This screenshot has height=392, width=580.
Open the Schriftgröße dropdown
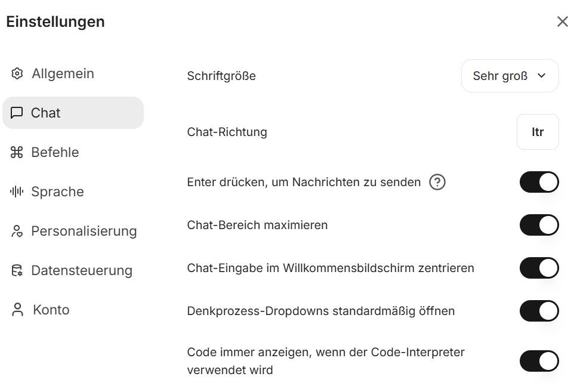pyautogui.click(x=510, y=76)
